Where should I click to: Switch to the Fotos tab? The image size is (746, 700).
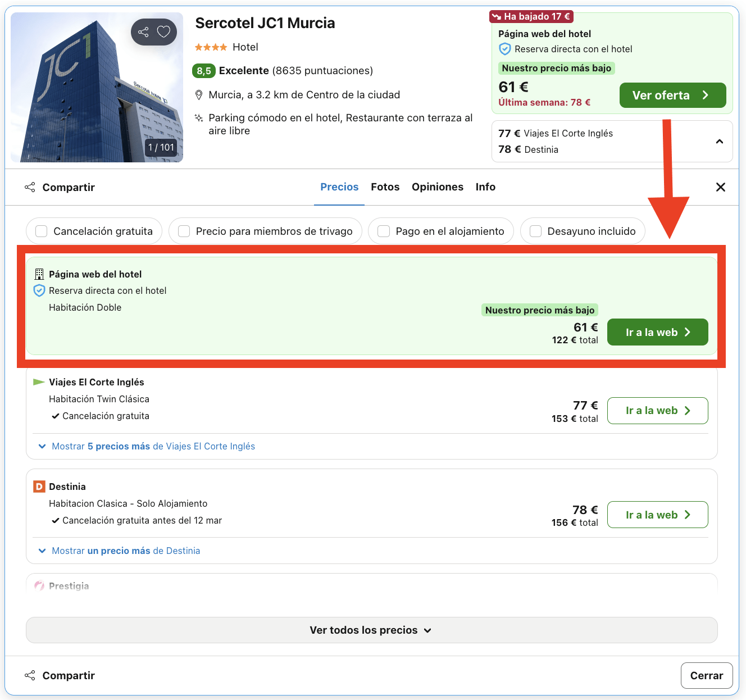[385, 187]
